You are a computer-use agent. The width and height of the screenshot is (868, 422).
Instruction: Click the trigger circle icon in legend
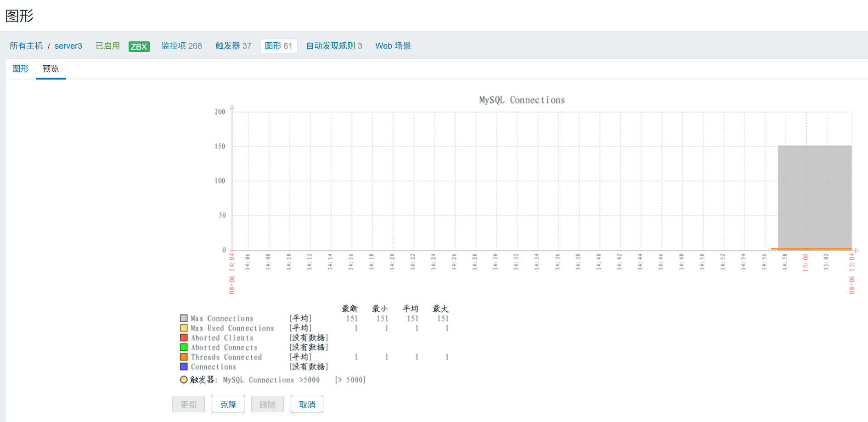point(184,380)
